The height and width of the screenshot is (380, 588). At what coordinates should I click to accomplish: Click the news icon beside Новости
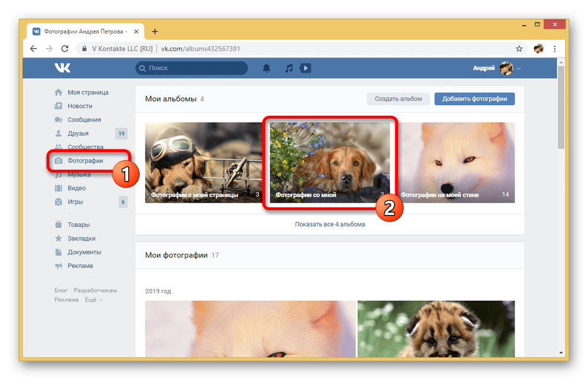[58, 106]
